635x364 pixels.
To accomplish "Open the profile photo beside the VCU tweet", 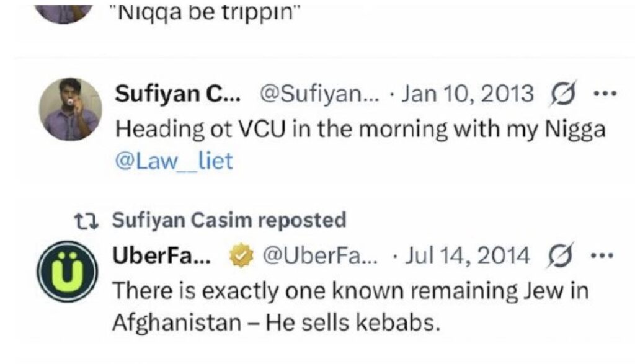I will tap(70, 109).
